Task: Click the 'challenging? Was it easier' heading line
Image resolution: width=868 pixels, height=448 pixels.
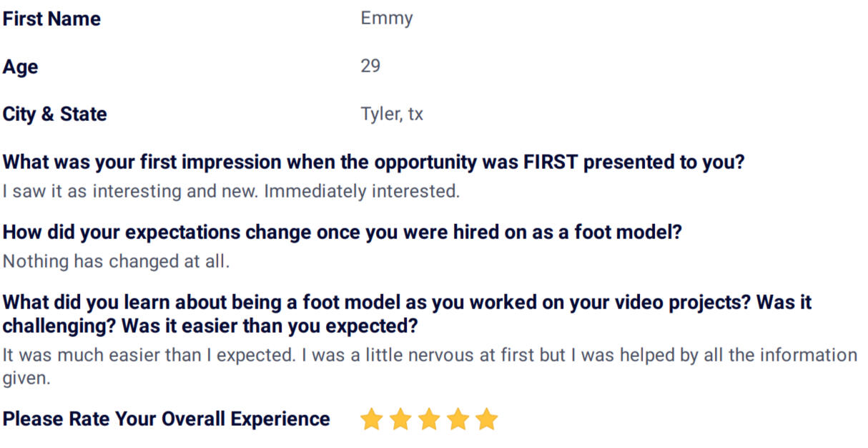Action: 210,326
